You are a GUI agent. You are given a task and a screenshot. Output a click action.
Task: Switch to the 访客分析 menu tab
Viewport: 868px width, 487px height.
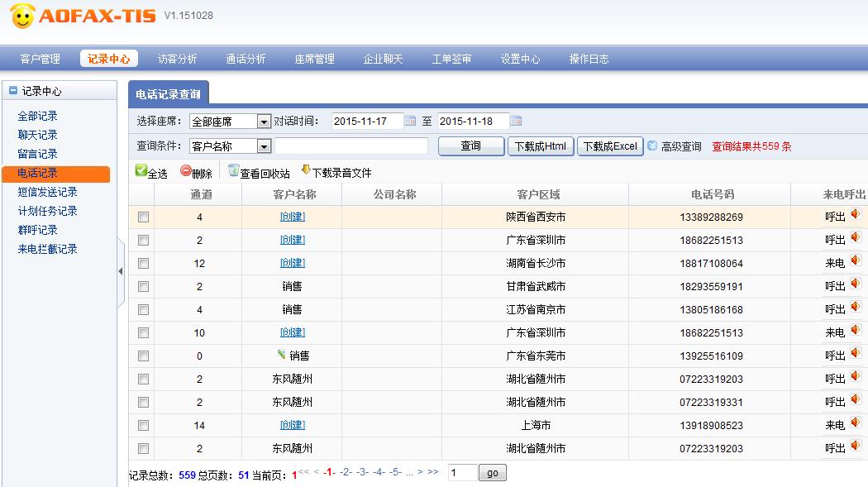tap(177, 59)
